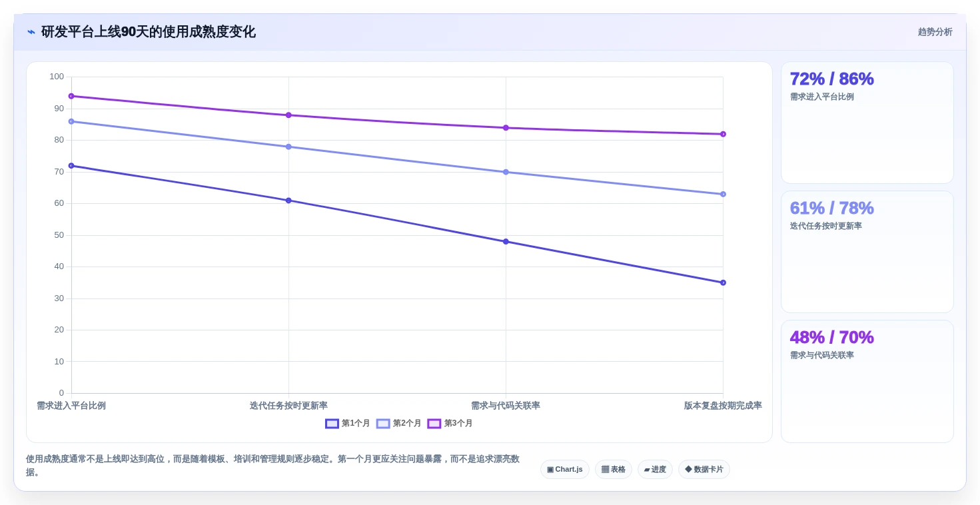Click the 0 y-axis tick label
This screenshot has height=505, width=980.
[x=61, y=393]
